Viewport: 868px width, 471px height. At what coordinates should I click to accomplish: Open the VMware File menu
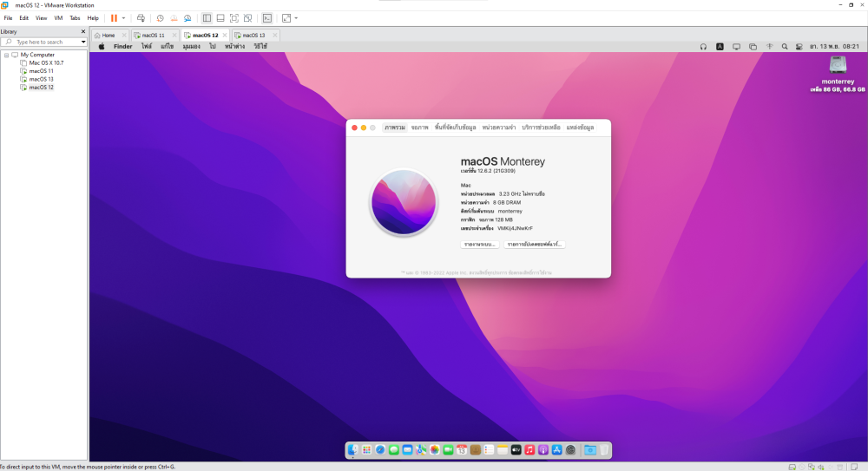pyautogui.click(x=9, y=18)
